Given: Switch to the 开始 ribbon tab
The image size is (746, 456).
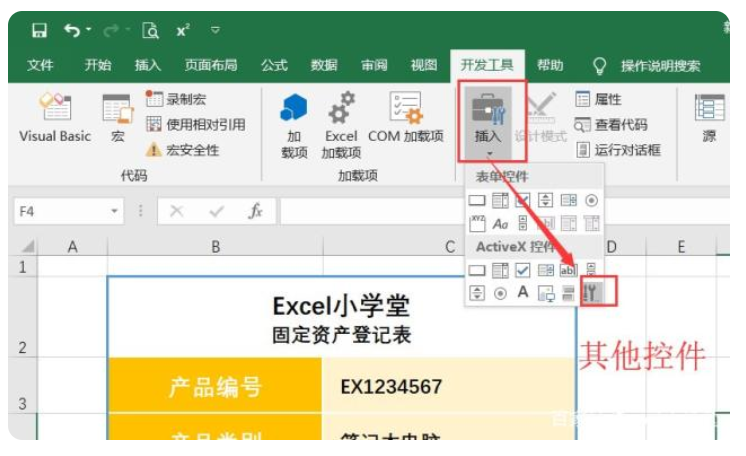Looking at the screenshot, I should click(98, 65).
